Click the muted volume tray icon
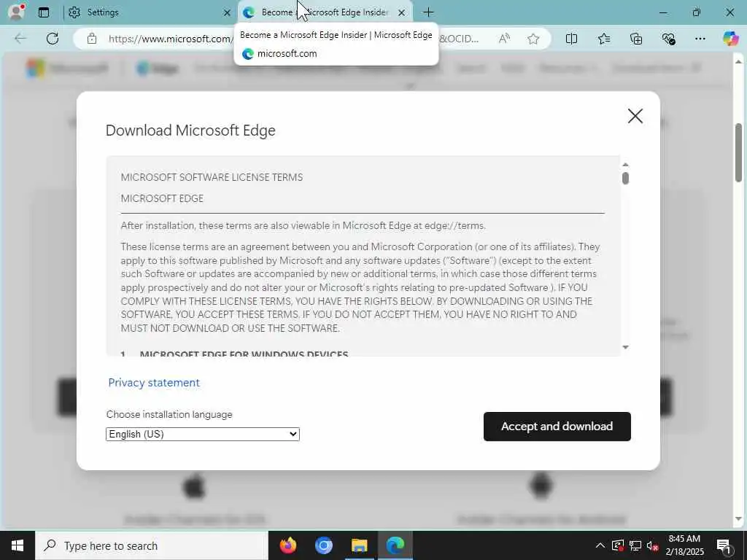 (653, 545)
